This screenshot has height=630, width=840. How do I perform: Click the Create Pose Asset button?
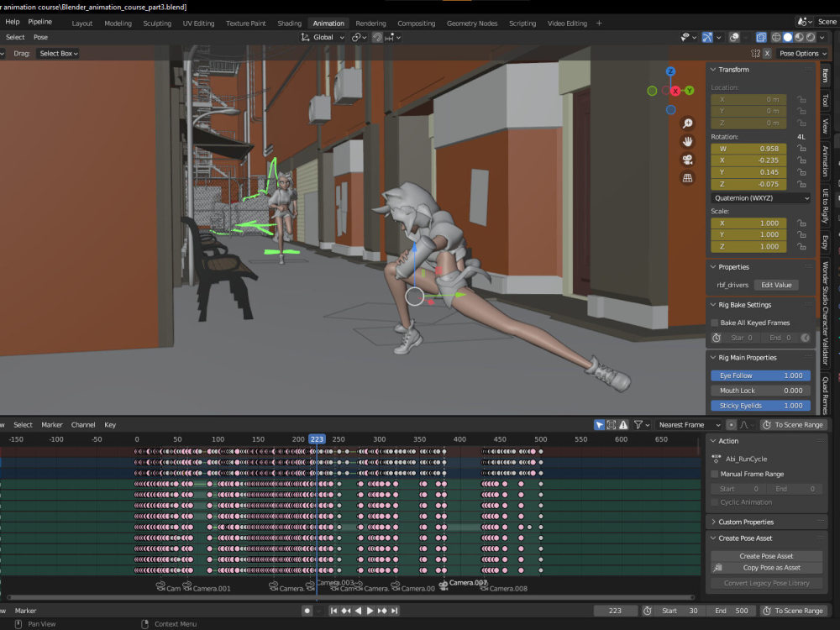[x=767, y=556]
